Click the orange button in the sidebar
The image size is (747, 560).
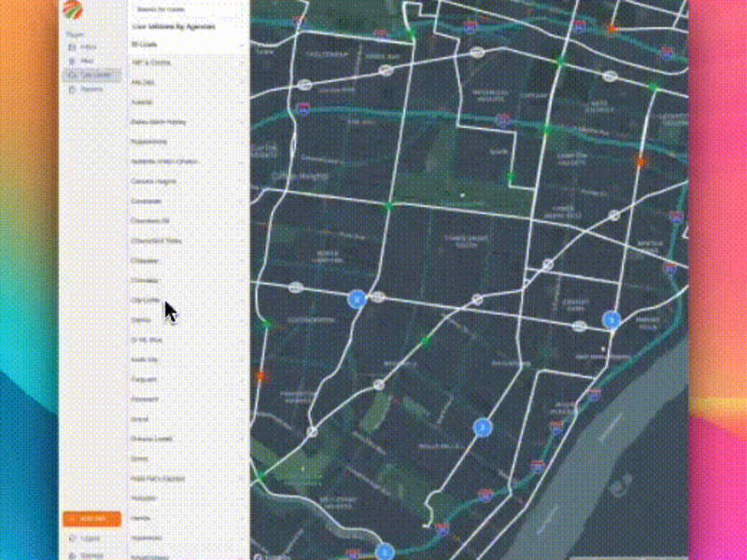tap(92, 519)
